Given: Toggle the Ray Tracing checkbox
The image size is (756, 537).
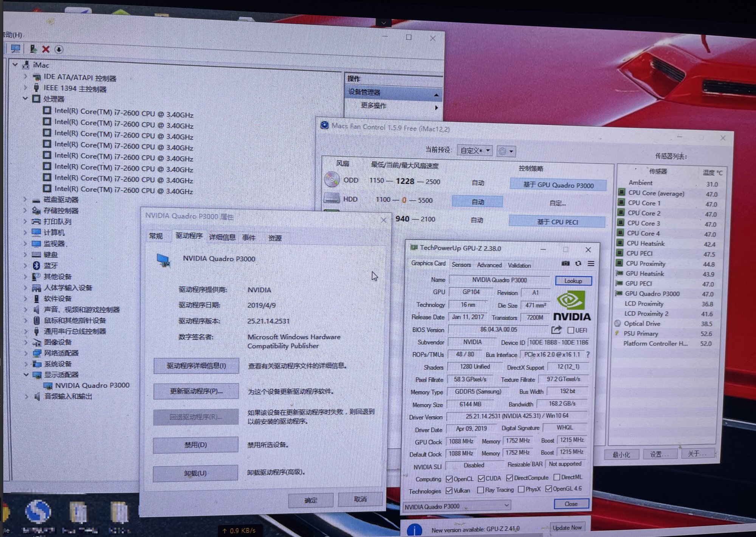Looking at the screenshot, I should (x=480, y=490).
